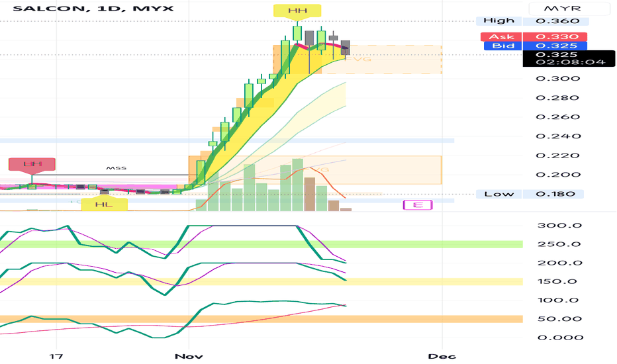Screen dimensions: 617x364
Task: Click the yellow HH label above the peak candle
Action: pyautogui.click(x=297, y=11)
